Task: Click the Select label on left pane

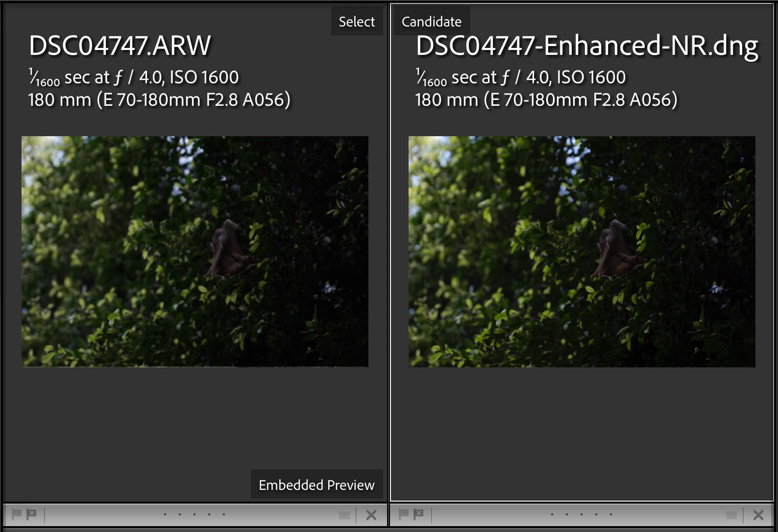Action: [357, 21]
